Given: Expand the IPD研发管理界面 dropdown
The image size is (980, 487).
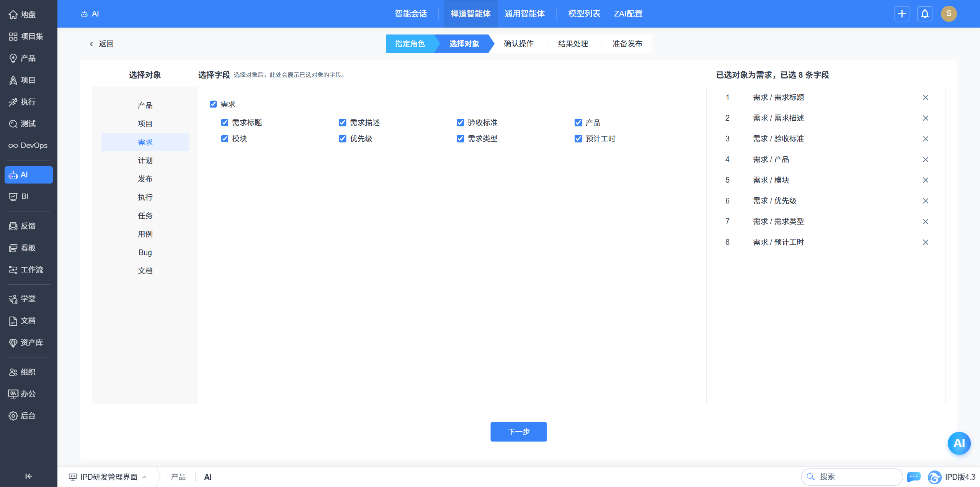Looking at the screenshot, I should 108,477.
